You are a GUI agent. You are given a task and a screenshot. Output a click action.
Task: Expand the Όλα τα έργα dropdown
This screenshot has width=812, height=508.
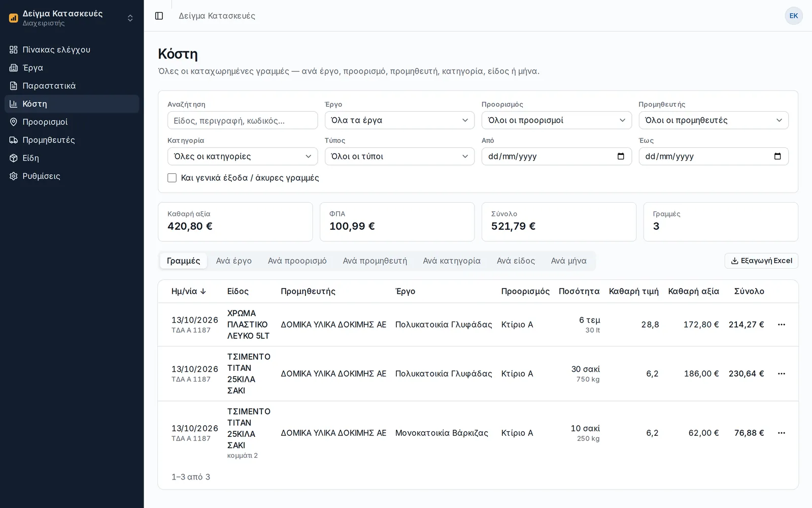coord(399,120)
